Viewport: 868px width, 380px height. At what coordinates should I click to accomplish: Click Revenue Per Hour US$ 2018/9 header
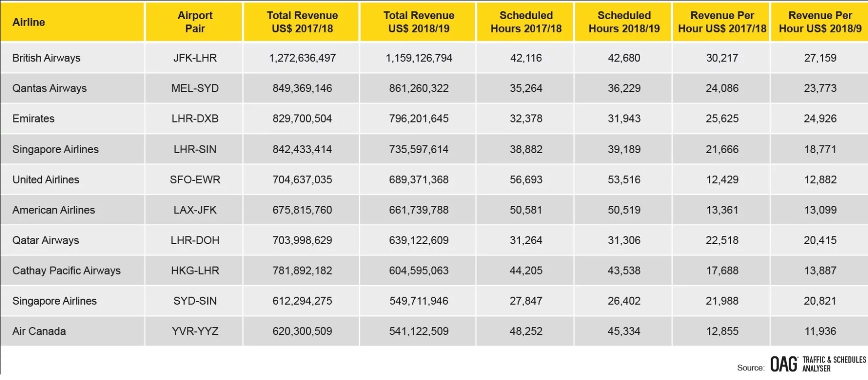[x=820, y=22]
